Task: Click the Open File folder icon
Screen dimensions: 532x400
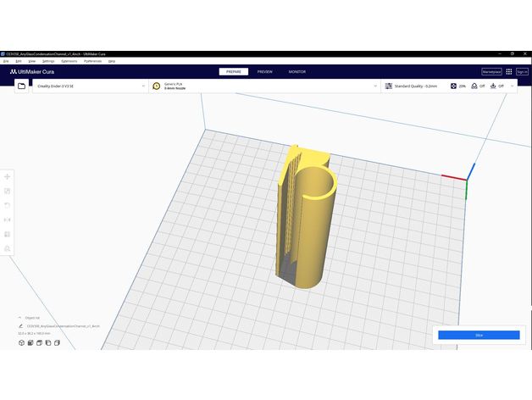Action: [x=21, y=86]
